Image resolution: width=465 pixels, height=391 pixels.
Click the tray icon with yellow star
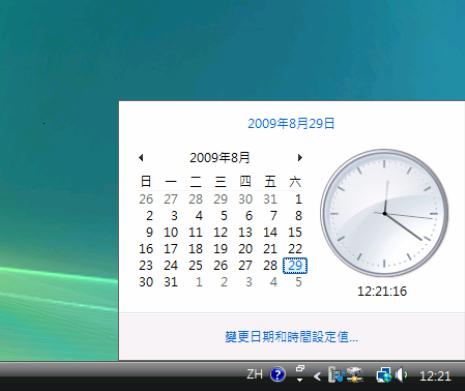[354, 374]
